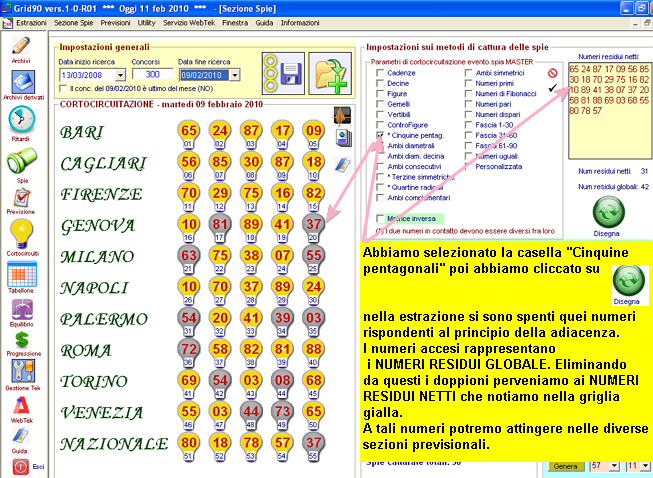
Task: Toggle the Numeri di Fibonacci checkbox
Action: (x=469, y=94)
